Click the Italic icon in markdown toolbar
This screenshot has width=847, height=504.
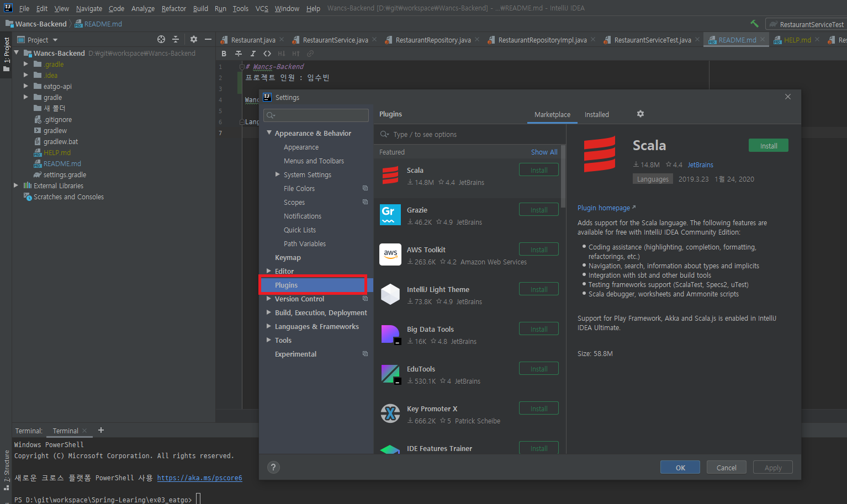tap(253, 54)
